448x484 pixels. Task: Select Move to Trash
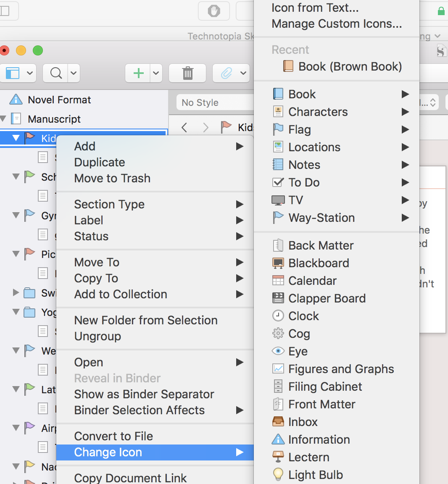coord(155,179)
